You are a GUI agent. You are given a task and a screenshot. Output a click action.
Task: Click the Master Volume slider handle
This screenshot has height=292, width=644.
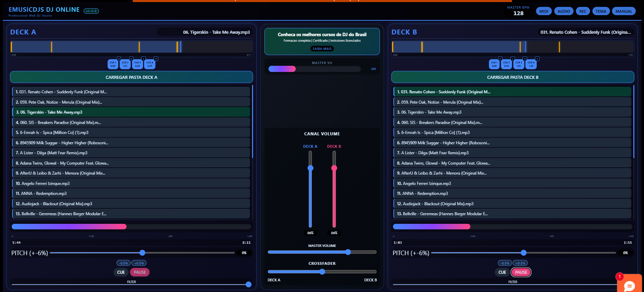click(x=348, y=252)
